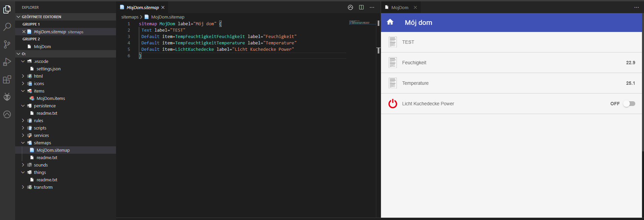Open readme.txt under sitemaps folder

click(x=47, y=157)
